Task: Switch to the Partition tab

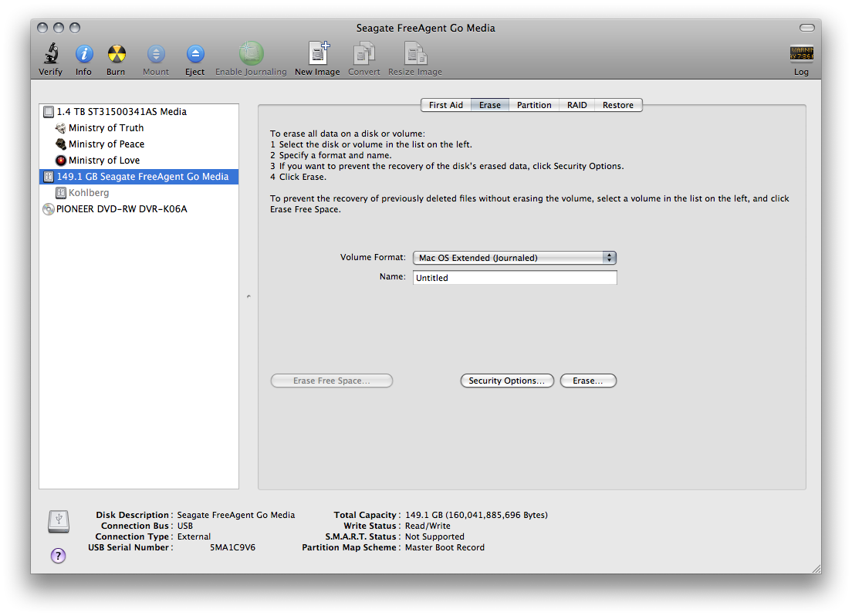Action: [533, 105]
